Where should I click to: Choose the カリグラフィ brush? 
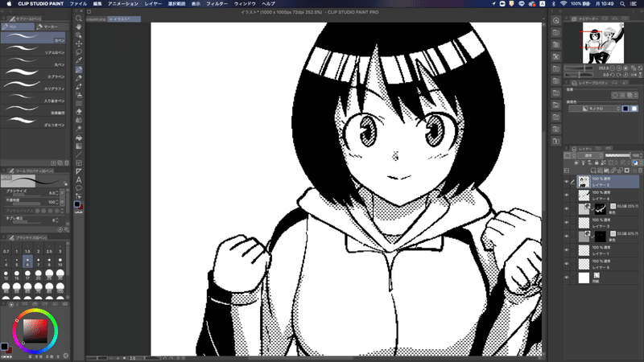click(x=33, y=86)
